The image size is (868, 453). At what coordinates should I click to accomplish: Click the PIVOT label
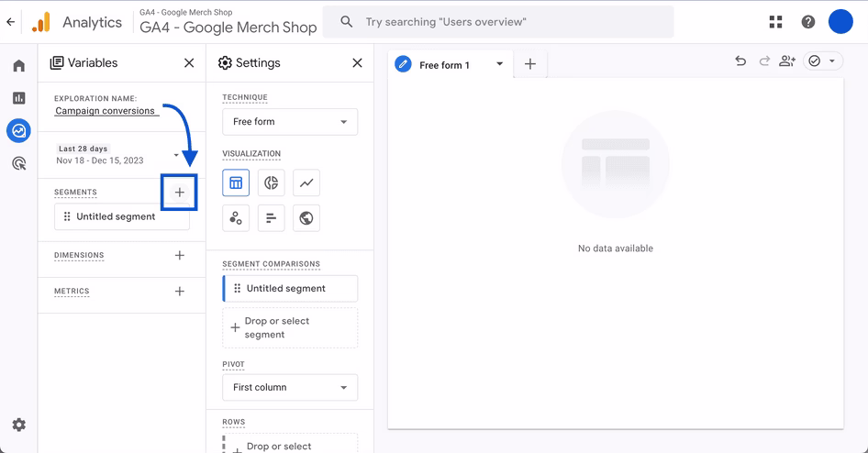point(233,364)
